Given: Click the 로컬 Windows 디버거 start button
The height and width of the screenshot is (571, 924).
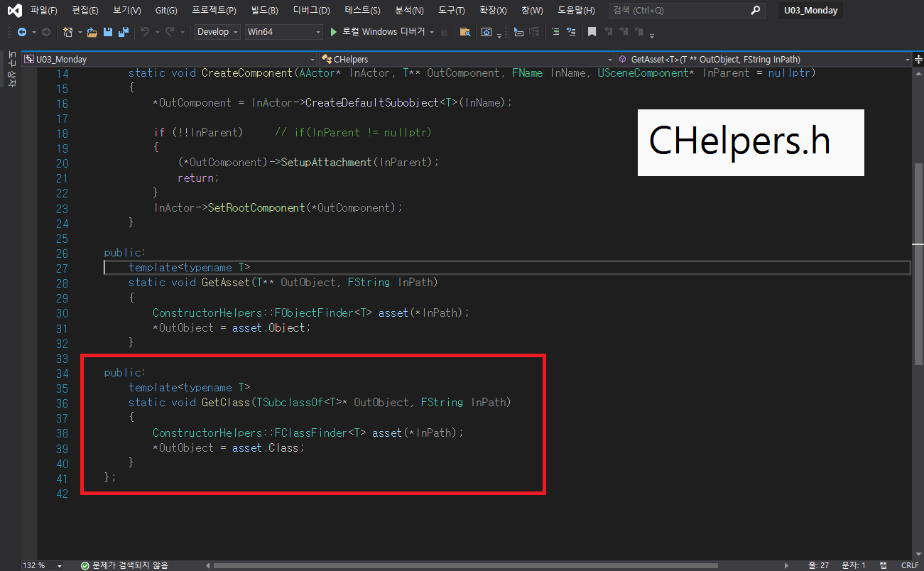Looking at the screenshot, I should pos(378,32).
